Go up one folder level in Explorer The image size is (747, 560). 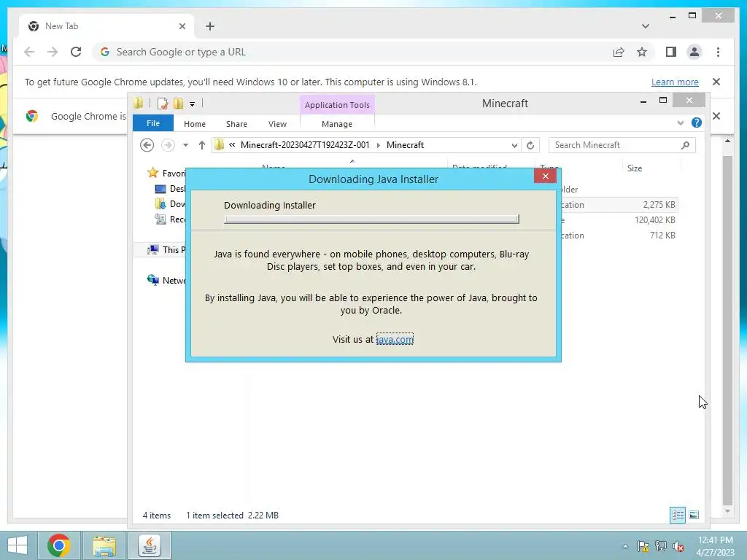[x=201, y=145]
